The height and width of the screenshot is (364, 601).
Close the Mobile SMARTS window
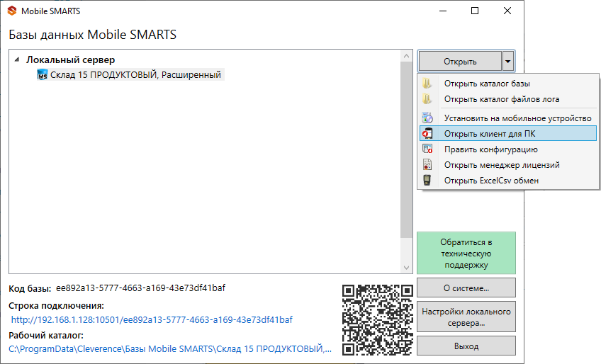(507, 11)
